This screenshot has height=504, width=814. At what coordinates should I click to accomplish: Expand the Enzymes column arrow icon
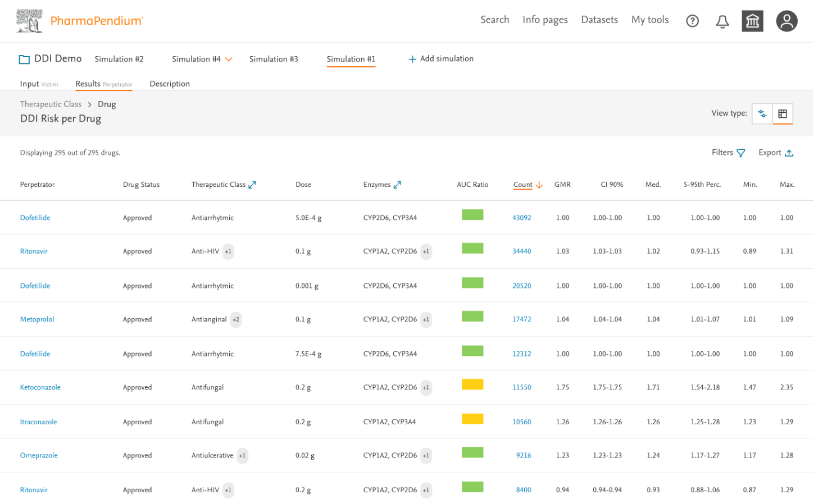397,185
